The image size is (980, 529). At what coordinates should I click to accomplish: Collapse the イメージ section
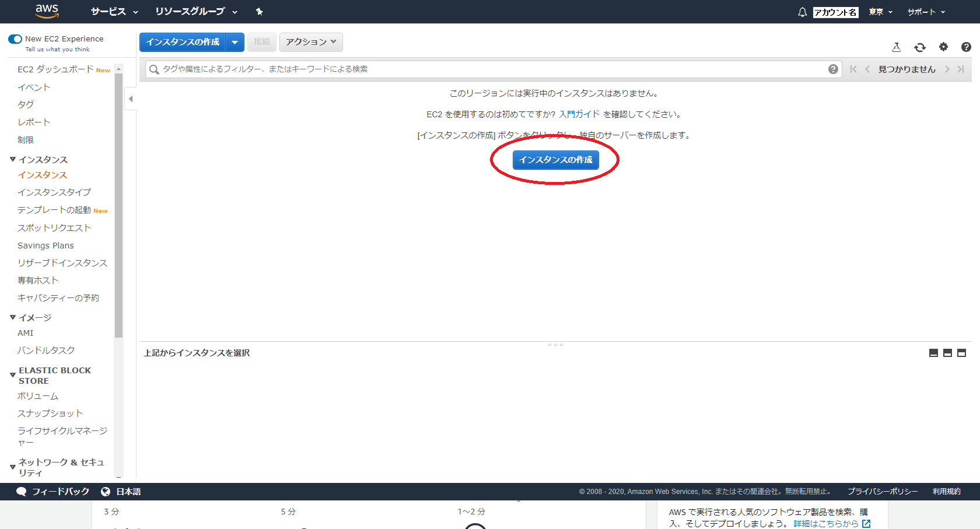(12, 317)
